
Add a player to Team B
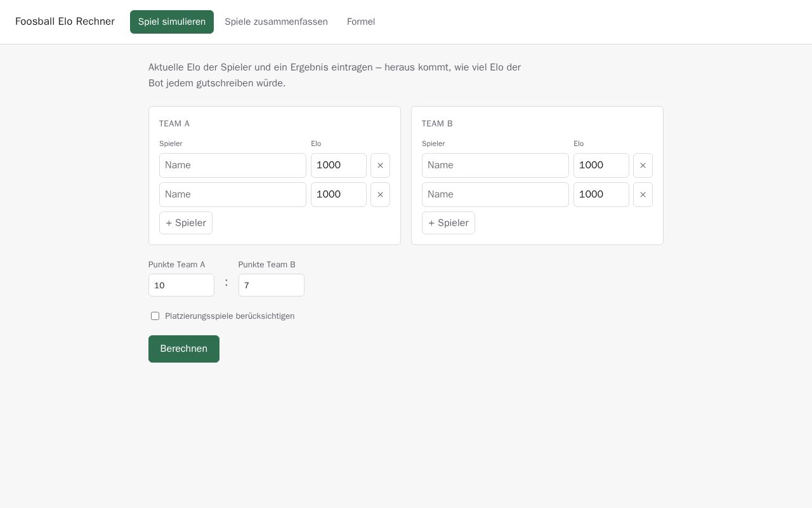449,223
